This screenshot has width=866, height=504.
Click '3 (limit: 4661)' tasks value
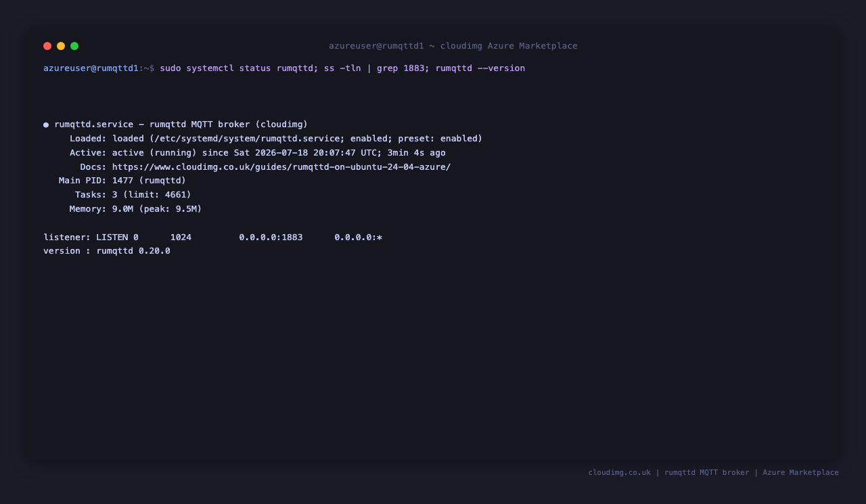pos(152,195)
